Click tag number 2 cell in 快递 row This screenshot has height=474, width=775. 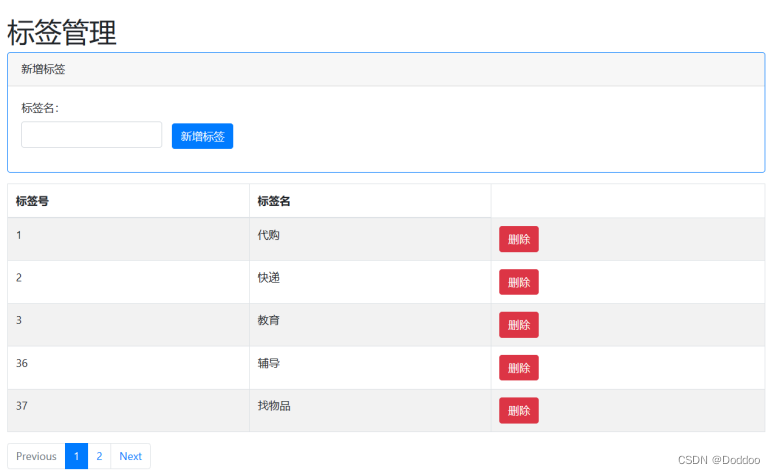(129, 282)
